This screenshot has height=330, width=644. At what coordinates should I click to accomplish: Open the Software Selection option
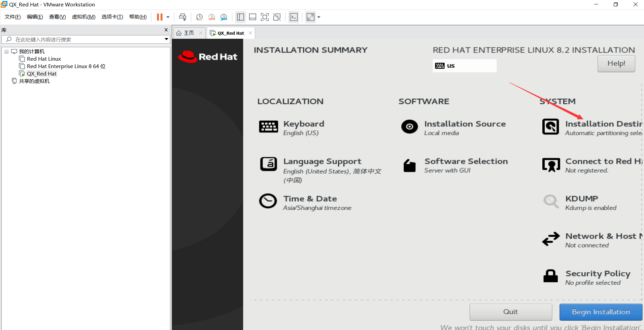click(x=466, y=166)
